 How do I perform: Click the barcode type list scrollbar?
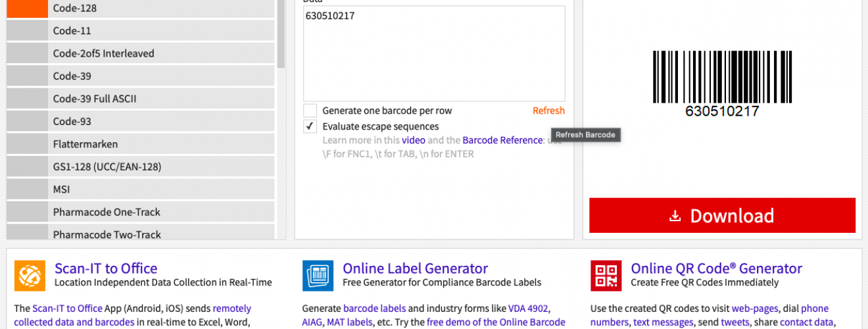(281, 33)
